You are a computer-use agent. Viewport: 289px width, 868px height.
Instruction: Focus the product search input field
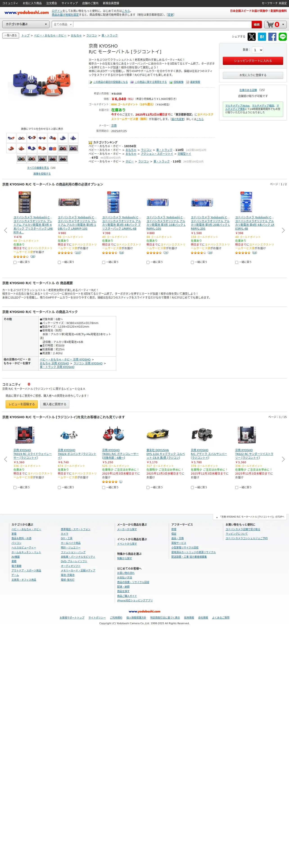163,25
